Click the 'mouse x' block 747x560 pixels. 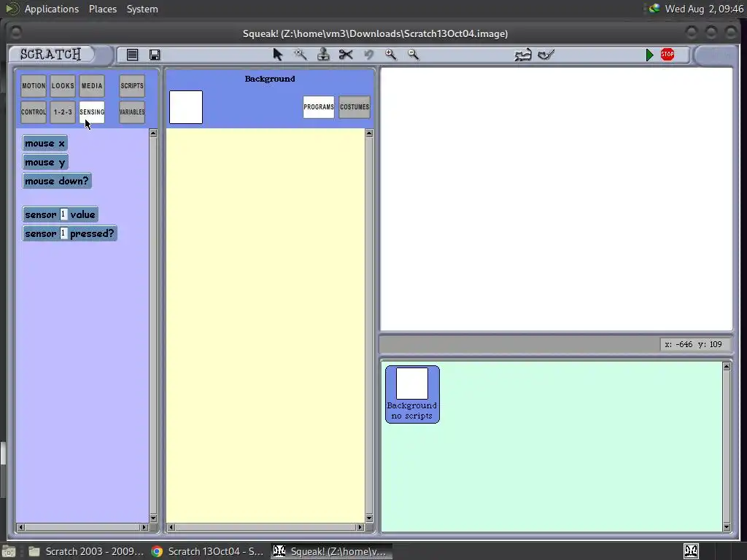coord(44,143)
